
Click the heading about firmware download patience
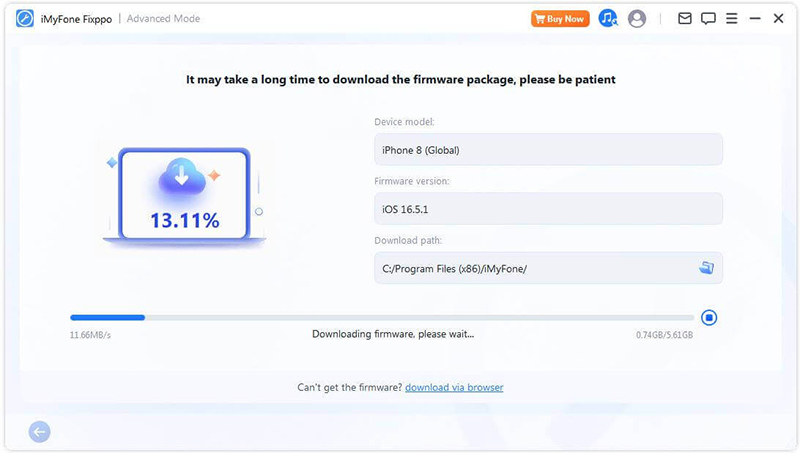[401, 80]
